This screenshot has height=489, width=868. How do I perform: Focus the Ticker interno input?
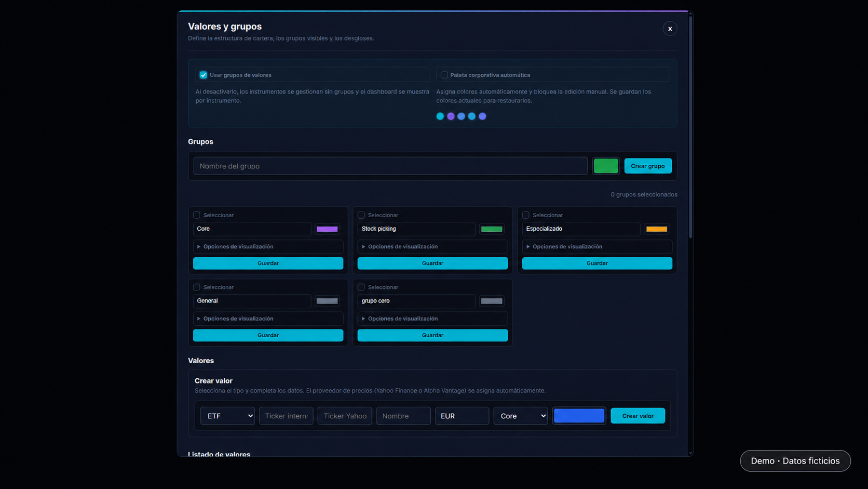[286, 416]
